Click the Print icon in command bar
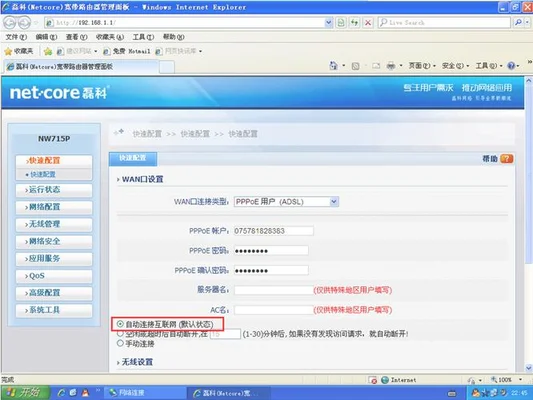This screenshot has height=400, width=533. coord(391,66)
